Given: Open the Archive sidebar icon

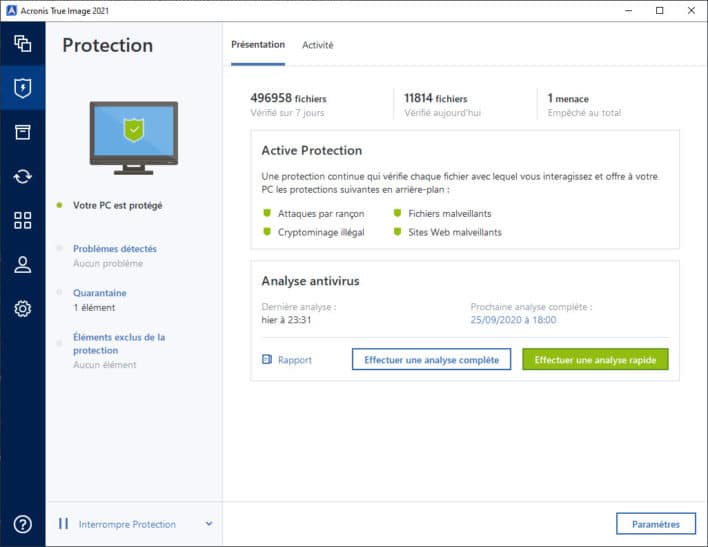Looking at the screenshot, I should coord(22,132).
